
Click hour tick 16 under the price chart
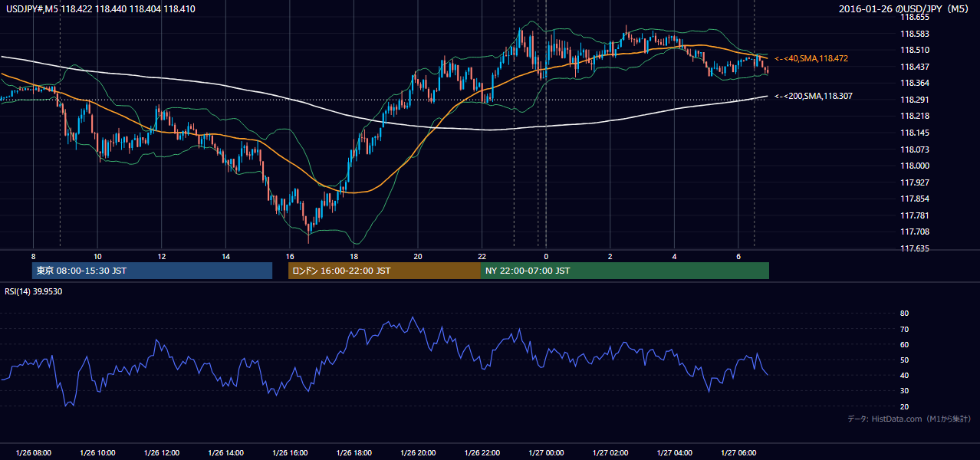(289, 256)
